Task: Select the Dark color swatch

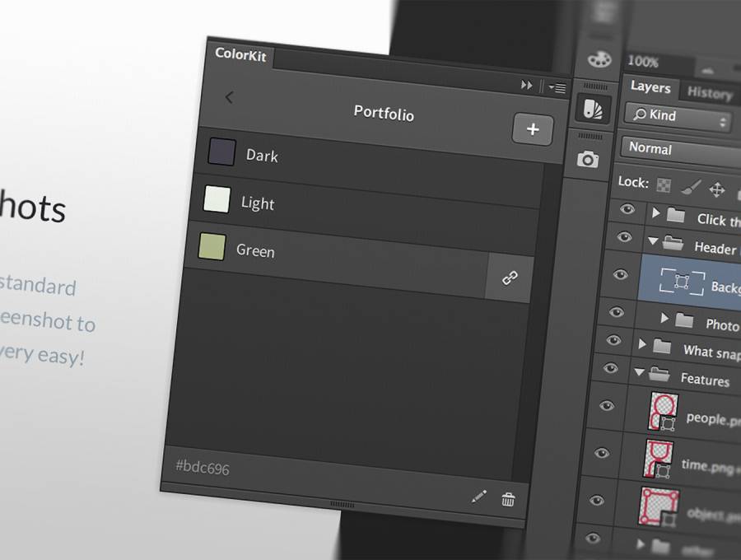Action: (222, 152)
